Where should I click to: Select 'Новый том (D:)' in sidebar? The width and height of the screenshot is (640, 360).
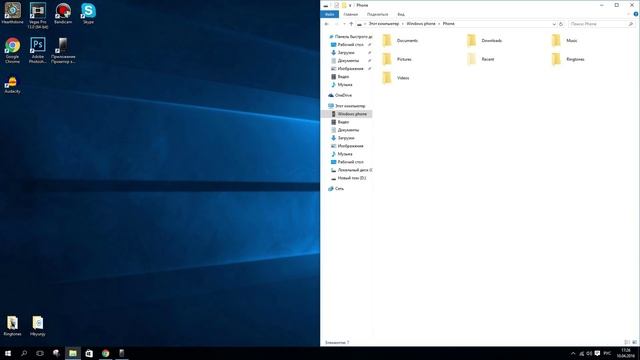pyautogui.click(x=349, y=178)
